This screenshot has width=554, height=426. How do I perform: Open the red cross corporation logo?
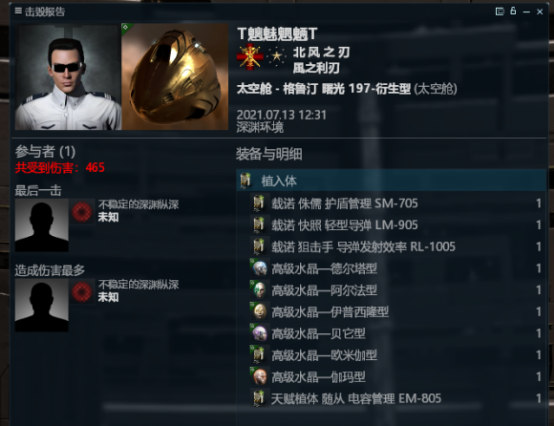250,57
